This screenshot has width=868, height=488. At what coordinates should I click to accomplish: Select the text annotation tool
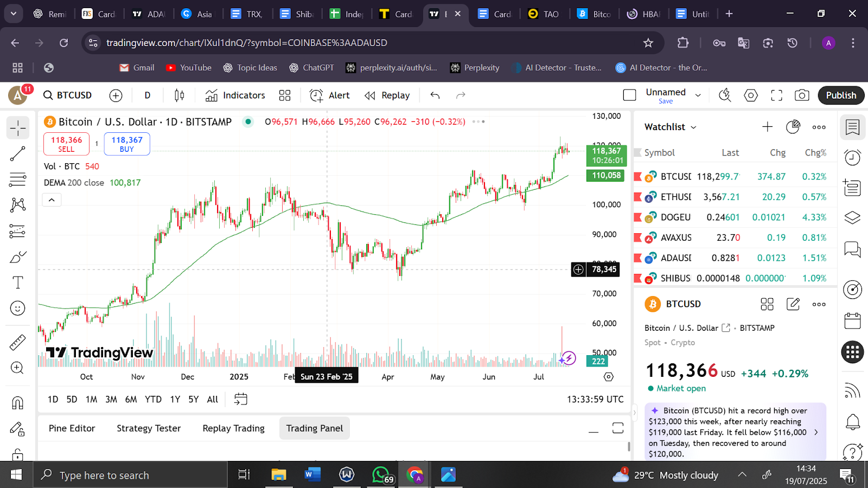click(18, 282)
